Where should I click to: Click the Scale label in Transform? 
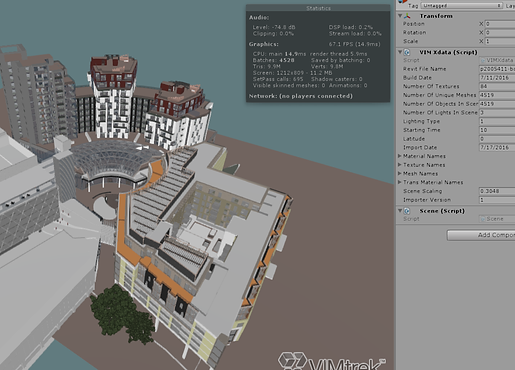410,41
